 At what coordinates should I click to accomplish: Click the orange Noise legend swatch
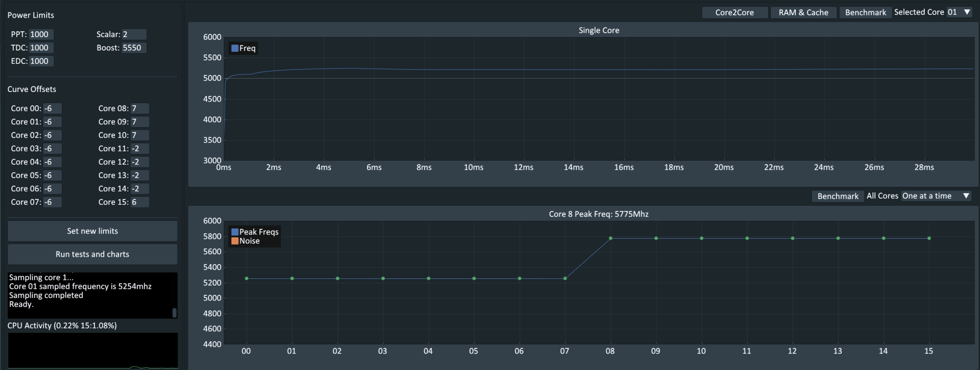pos(235,241)
